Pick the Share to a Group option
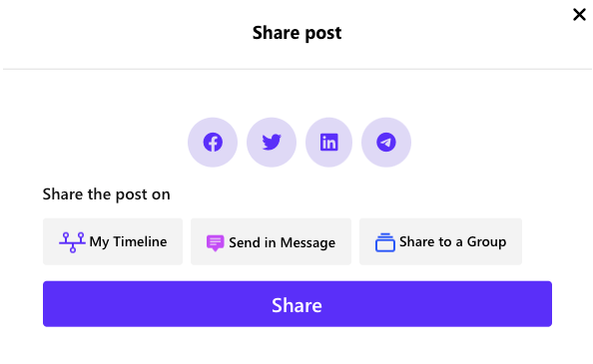Screen dimensions: 593x364 click(x=440, y=241)
